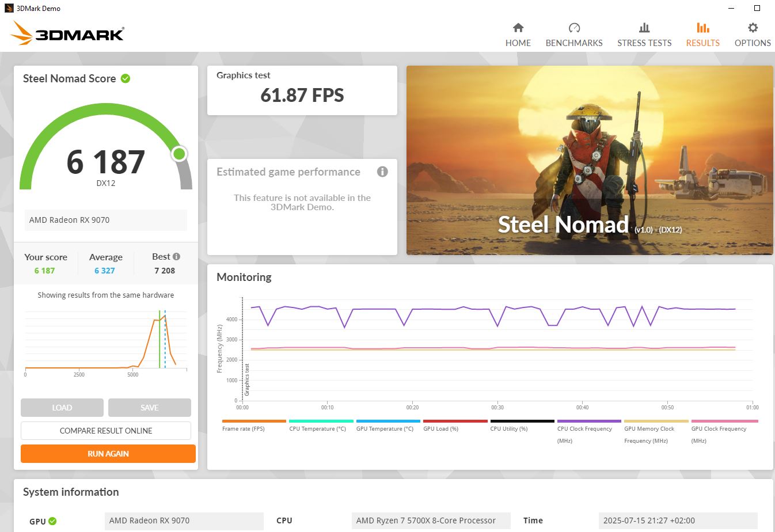This screenshot has height=532, width=775.
Task: Toggle GPU Temperature series in legend
Action: [388, 425]
